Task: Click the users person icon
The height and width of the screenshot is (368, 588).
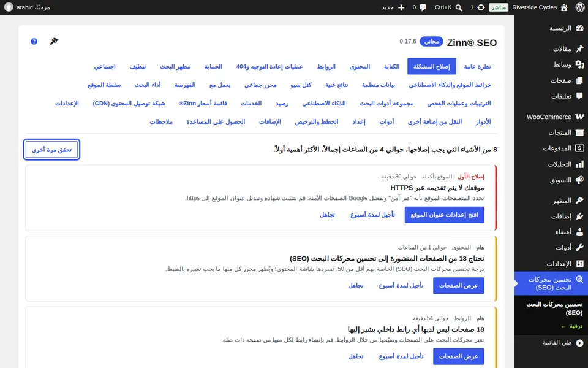Action: click(x=580, y=232)
